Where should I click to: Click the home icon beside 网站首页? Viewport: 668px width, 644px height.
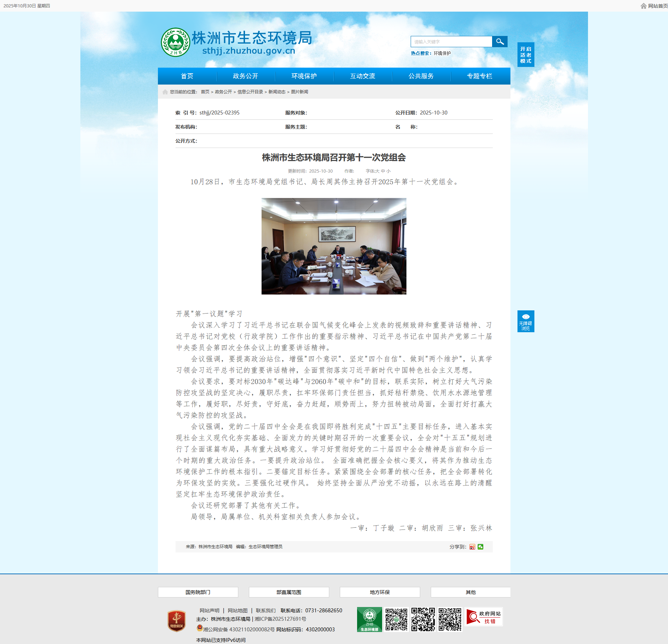pos(643,6)
